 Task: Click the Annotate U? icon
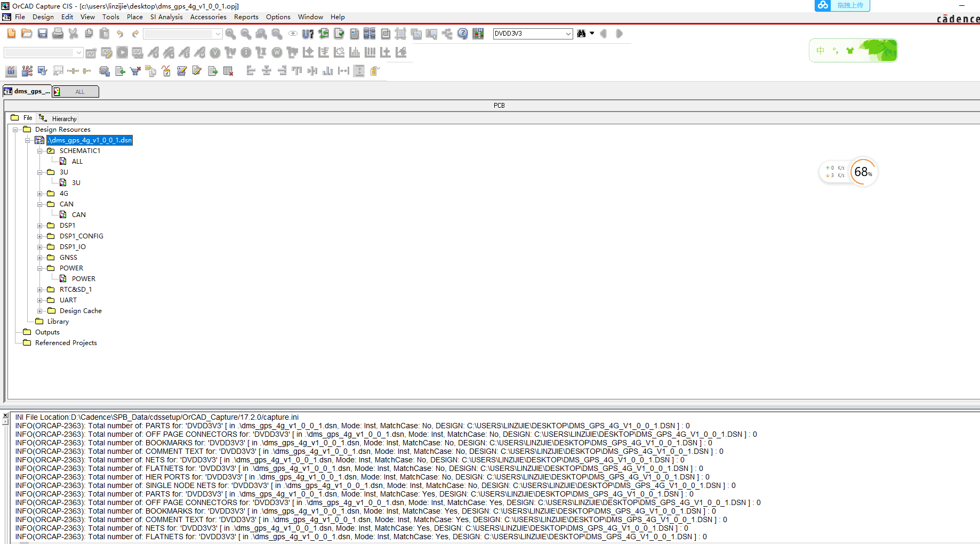tap(308, 34)
